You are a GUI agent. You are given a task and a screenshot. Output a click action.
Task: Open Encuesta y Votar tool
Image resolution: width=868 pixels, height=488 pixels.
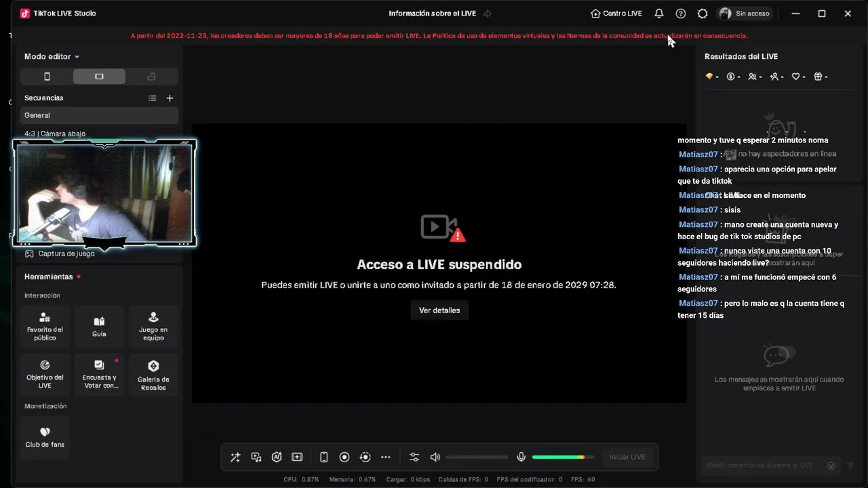click(x=99, y=374)
